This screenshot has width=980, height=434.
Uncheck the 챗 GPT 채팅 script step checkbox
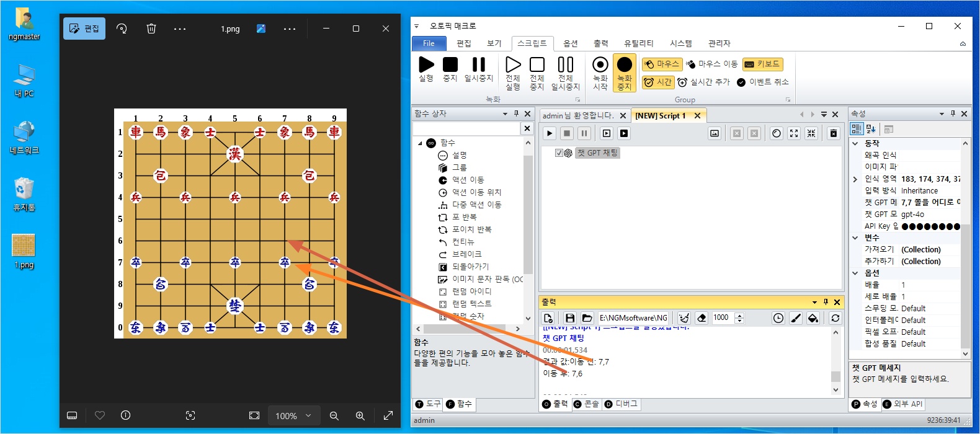pyautogui.click(x=559, y=153)
